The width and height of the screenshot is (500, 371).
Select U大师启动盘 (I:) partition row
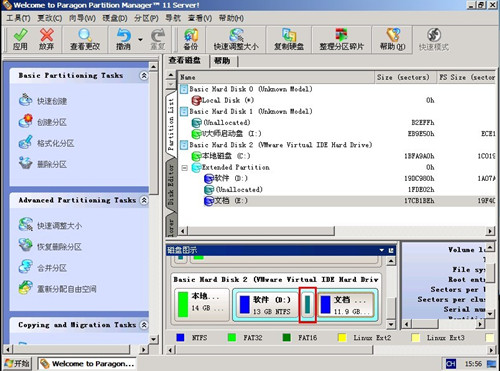tap(227, 134)
